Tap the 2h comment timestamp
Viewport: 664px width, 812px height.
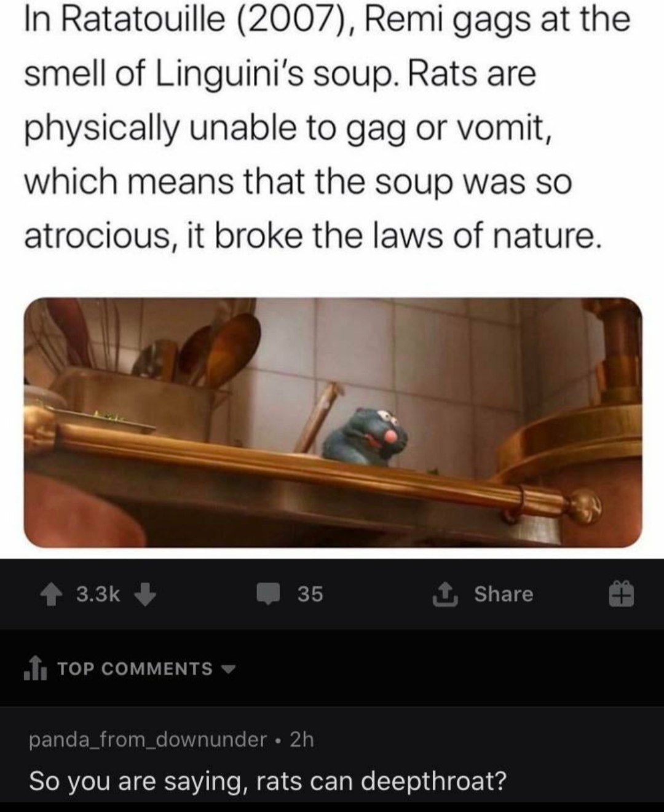[301, 739]
